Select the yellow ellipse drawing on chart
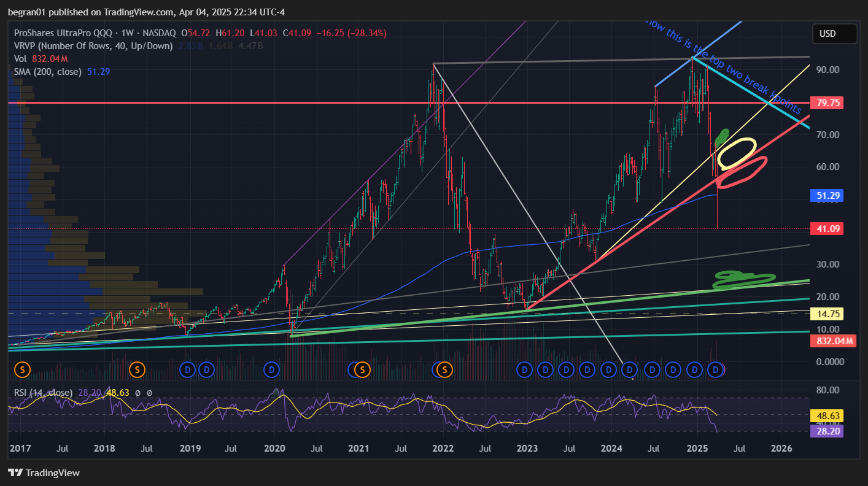This screenshot has width=868, height=486. pyautogui.click(x=737, y=154)
